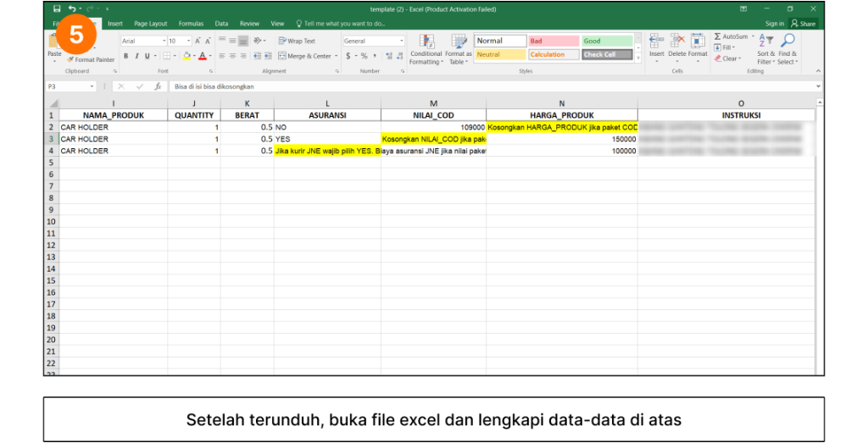Screen dimensions: 868x443
Task: Click the Share button
Action: point(803,24)
